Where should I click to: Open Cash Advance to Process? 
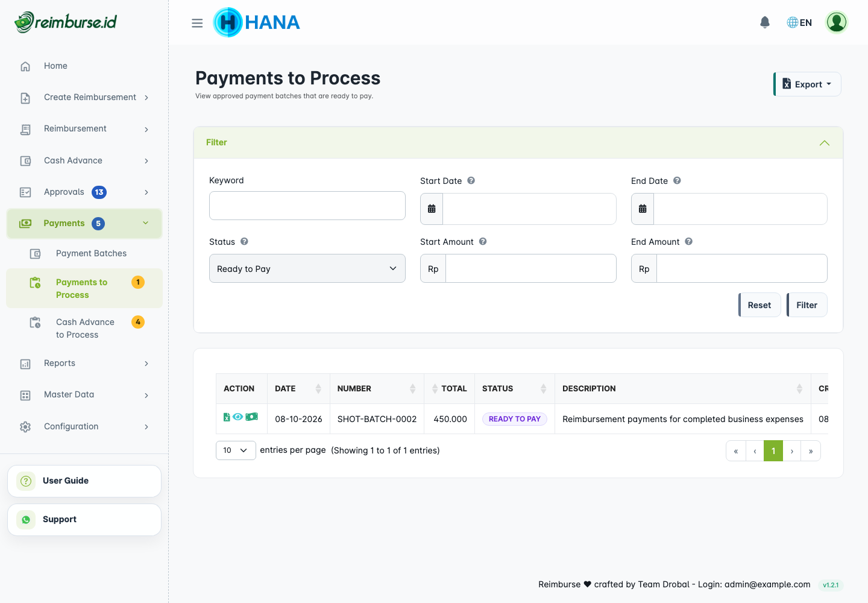pyautogui.click(x=84, y=328)
